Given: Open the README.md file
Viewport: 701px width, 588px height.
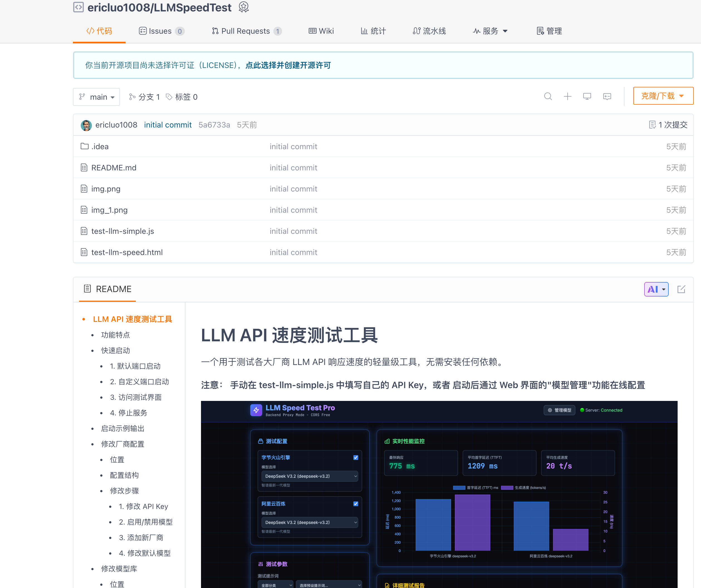Looking at the screenshot, I should coord(114,168).
